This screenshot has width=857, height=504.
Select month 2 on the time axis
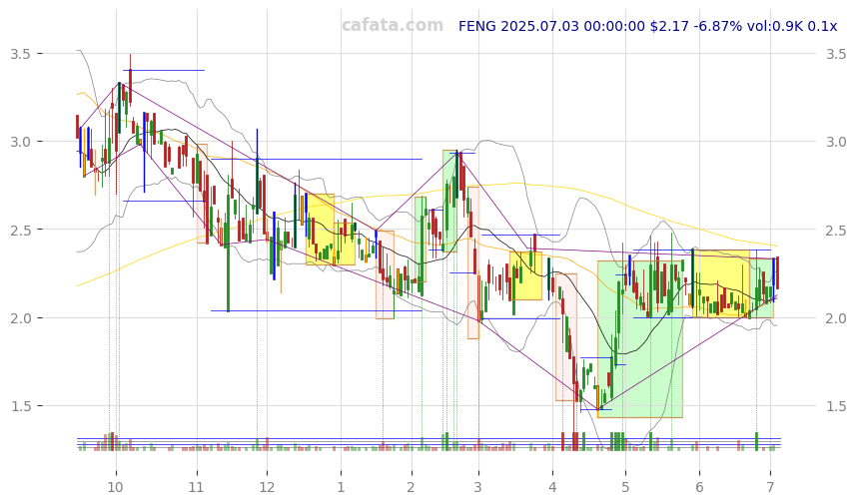pyautogui.click(x=411, y=487)
